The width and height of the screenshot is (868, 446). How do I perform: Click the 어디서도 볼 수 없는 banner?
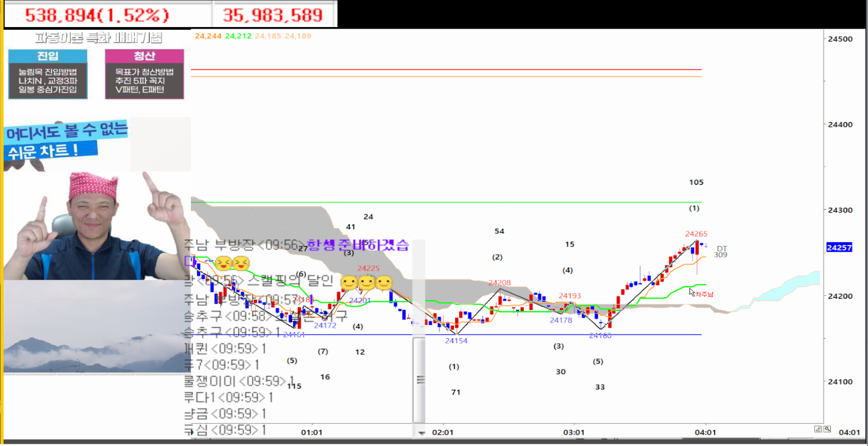tap(66, 141)
